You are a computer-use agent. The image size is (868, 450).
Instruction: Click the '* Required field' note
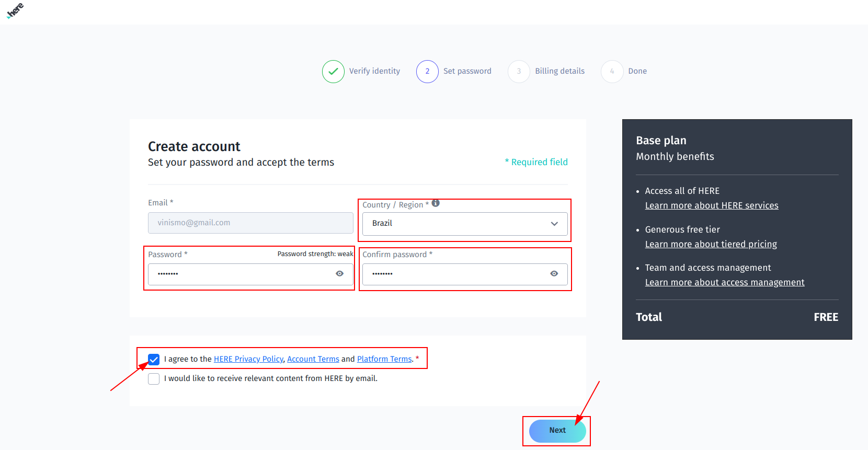pyautogui.click(x=536, y=162)
